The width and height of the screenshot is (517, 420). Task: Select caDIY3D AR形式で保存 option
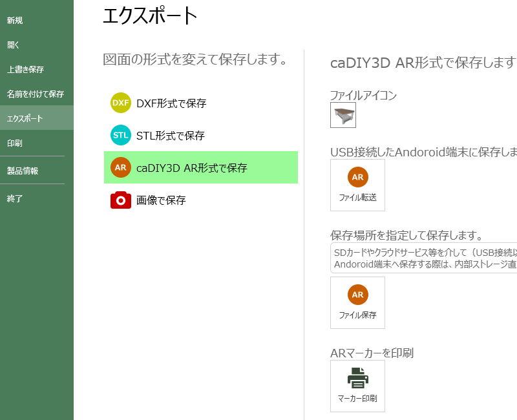[x=201, y=167]
